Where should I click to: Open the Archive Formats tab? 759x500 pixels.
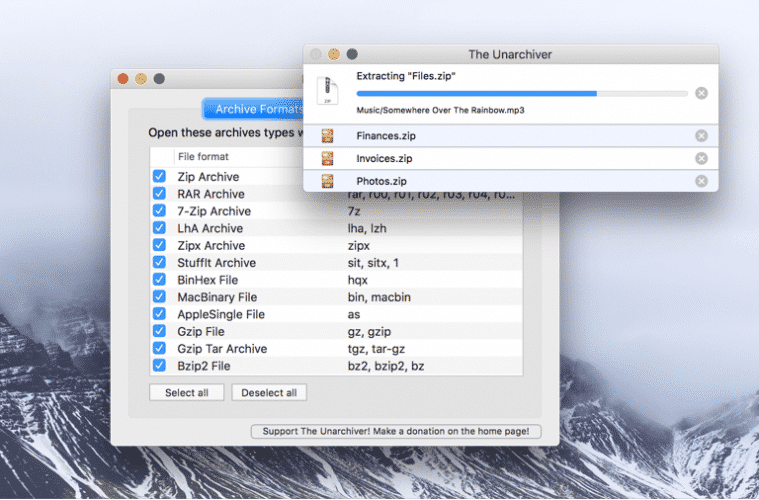point(252,109)
